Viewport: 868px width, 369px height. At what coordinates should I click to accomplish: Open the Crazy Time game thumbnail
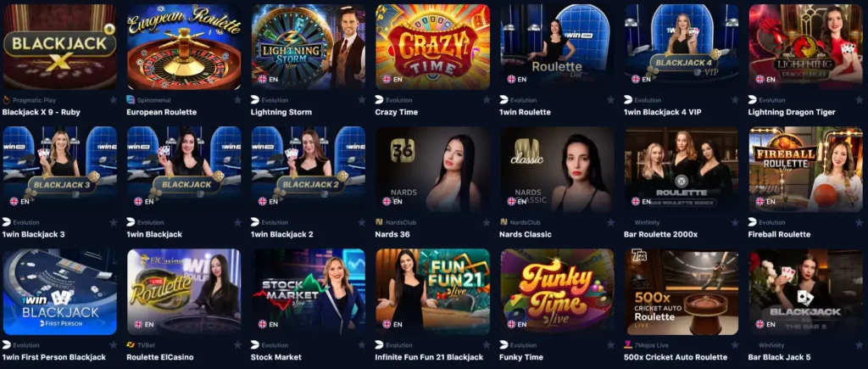(x=432, y=47)
